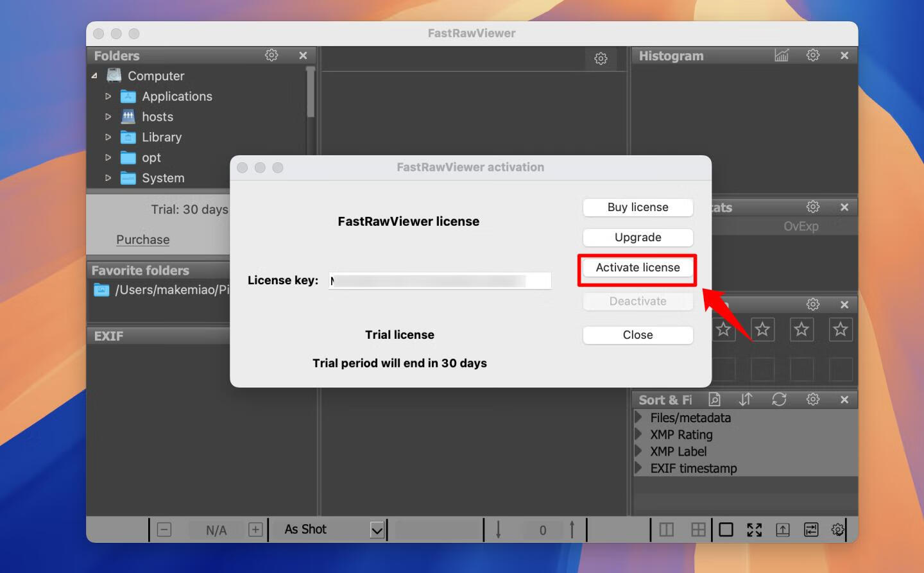Viewport: 924px width, 573px height.
Task: Click the file search icon in Sort & Filter
Action: click(x=714, y=399)
